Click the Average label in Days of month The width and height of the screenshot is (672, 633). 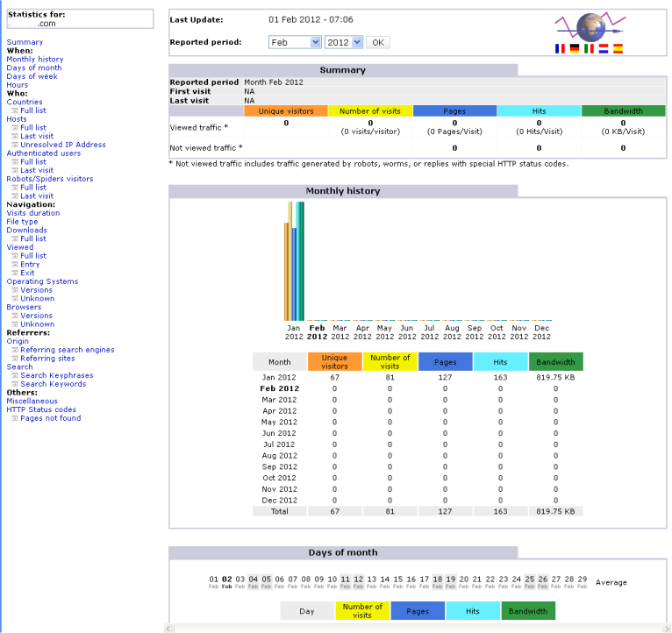(611, 582)
